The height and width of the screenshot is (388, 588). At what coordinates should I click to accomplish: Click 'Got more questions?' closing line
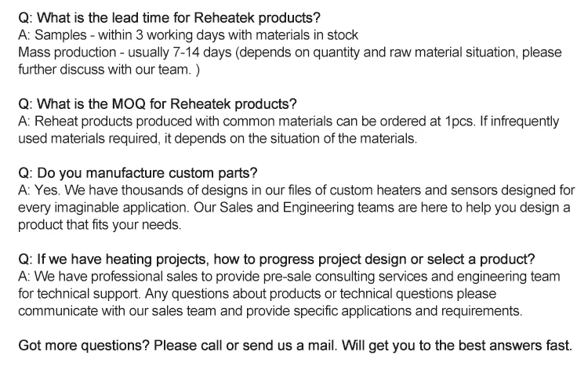point(295,345)
